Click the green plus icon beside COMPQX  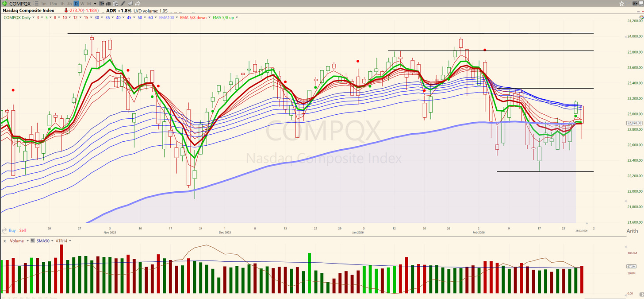pyautogui.click(x=4, y=4)
